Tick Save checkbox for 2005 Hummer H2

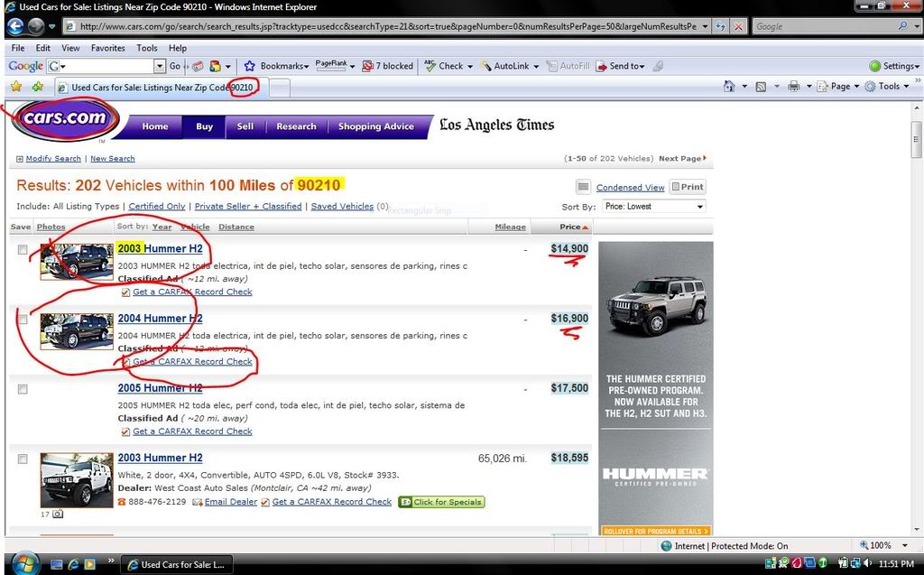(x=23, y=389)
